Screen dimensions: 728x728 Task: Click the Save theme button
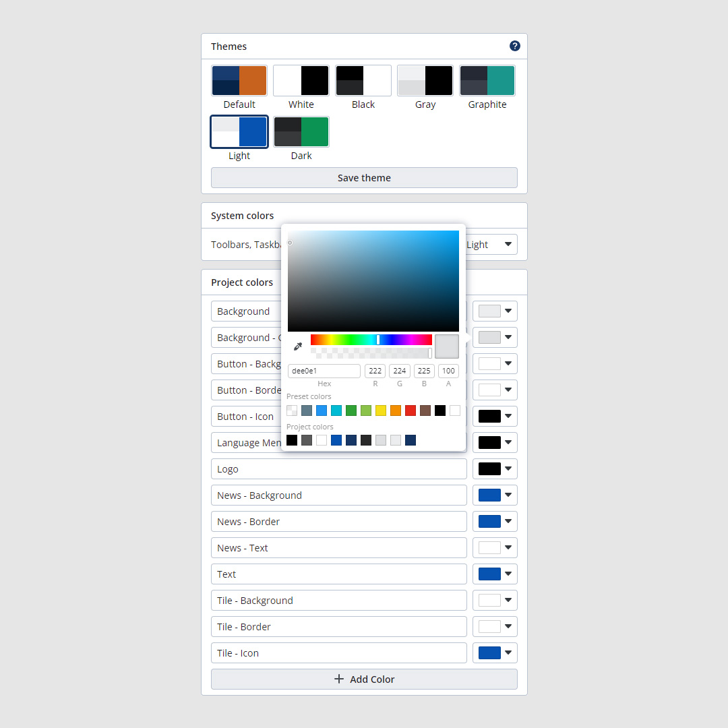(x=364, y=178)
